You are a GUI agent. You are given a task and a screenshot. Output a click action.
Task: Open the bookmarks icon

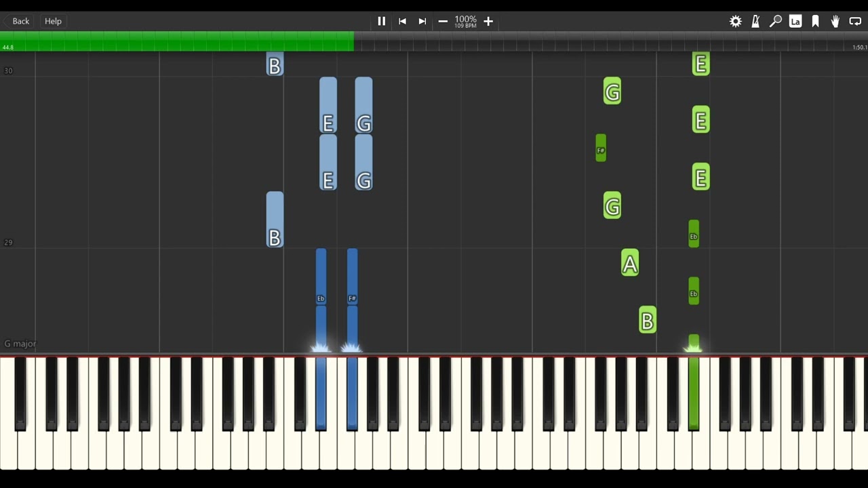point(816,21)
